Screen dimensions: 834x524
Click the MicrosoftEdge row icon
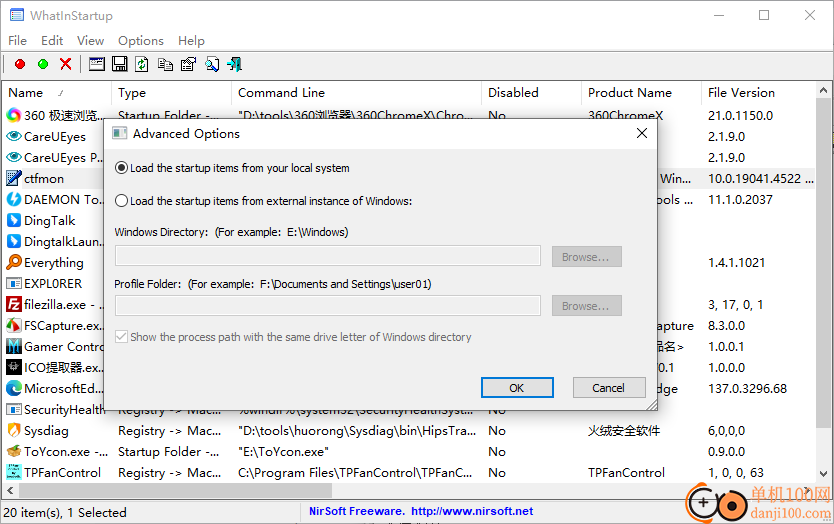[x=14, y=388]
